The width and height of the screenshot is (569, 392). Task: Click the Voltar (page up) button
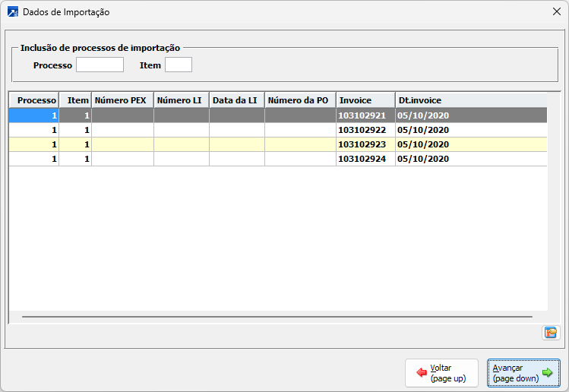click(441, 373)
